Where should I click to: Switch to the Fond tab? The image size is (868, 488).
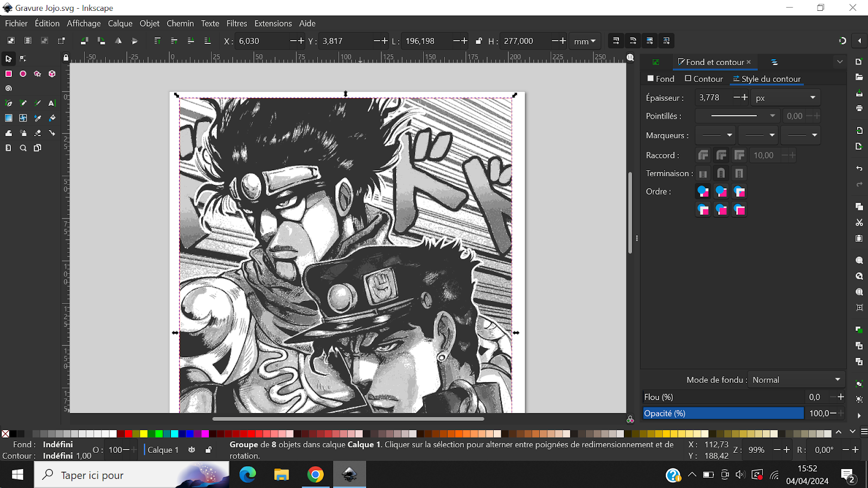661,79
